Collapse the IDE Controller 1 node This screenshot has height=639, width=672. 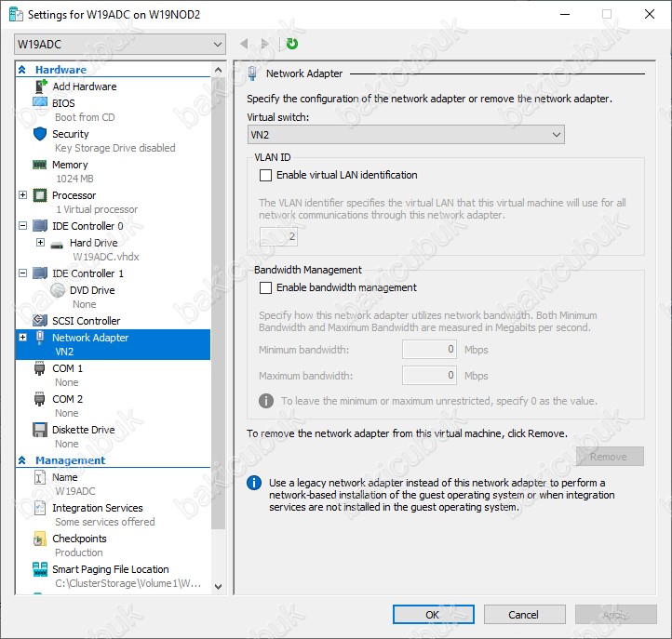pos(23,273)
